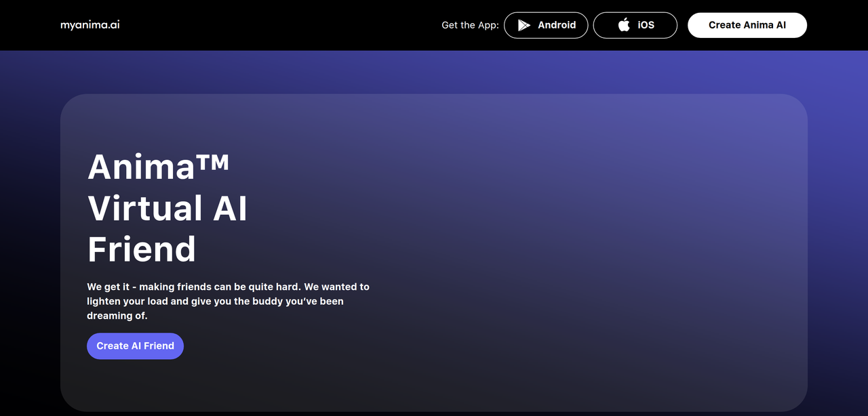The height and width of the screenshot is (416, 868).
Task: Click the Anima™ Virtual AI Friend heading
Action: click(167, 207)
